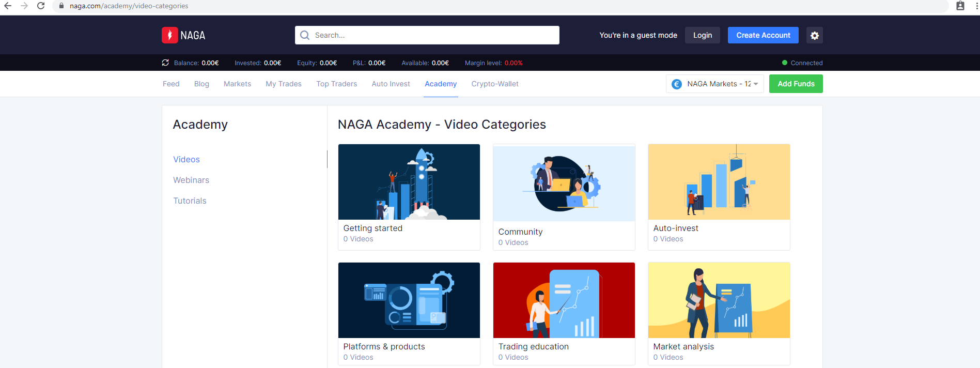The image size is (980, 368).
Task: Click 'NAGA Academy - Video Categories' heading
Action: (442, 125)
